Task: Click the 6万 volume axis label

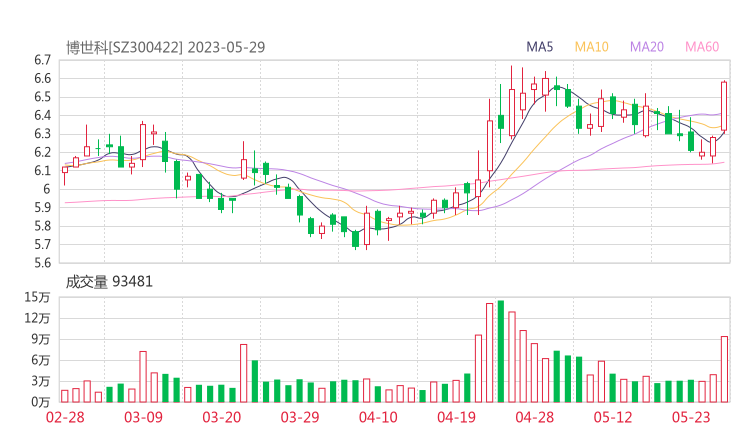Action: click(41, 360)
